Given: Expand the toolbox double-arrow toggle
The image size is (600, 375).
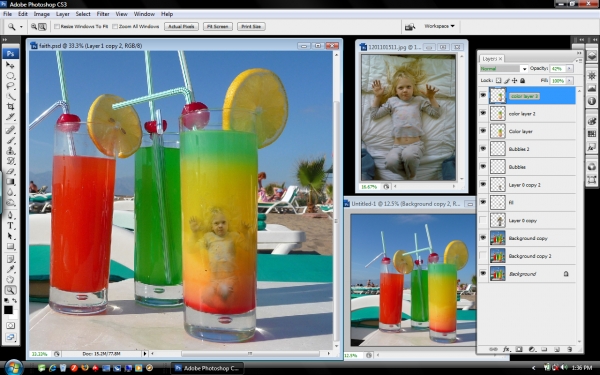Looking at the screenshot, I should click(x=5, y=39).
